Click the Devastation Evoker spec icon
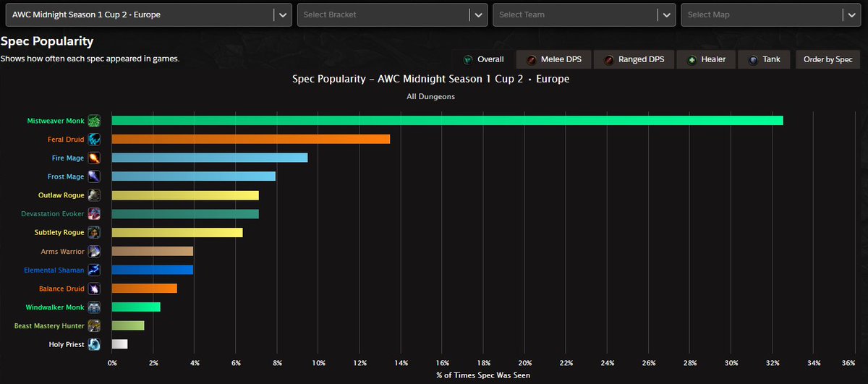868x384 pixels. [94, 214]
